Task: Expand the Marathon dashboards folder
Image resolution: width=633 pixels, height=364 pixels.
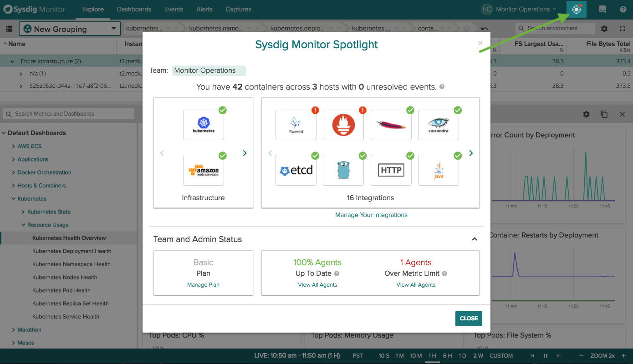Action: pyautogui.click(x=14, y=330)
